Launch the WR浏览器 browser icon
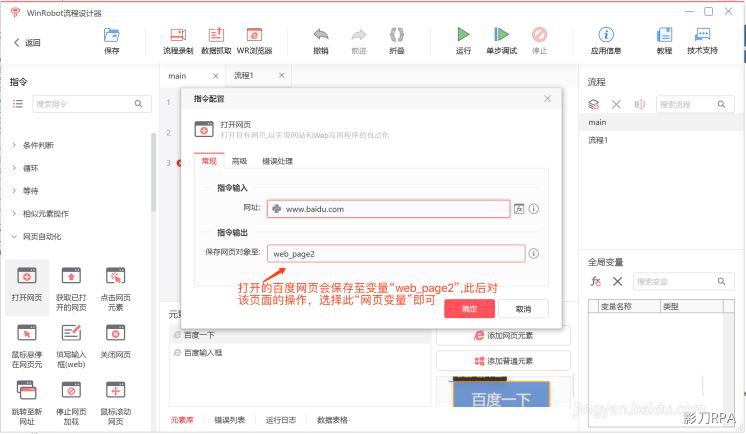 coord(254,35)
